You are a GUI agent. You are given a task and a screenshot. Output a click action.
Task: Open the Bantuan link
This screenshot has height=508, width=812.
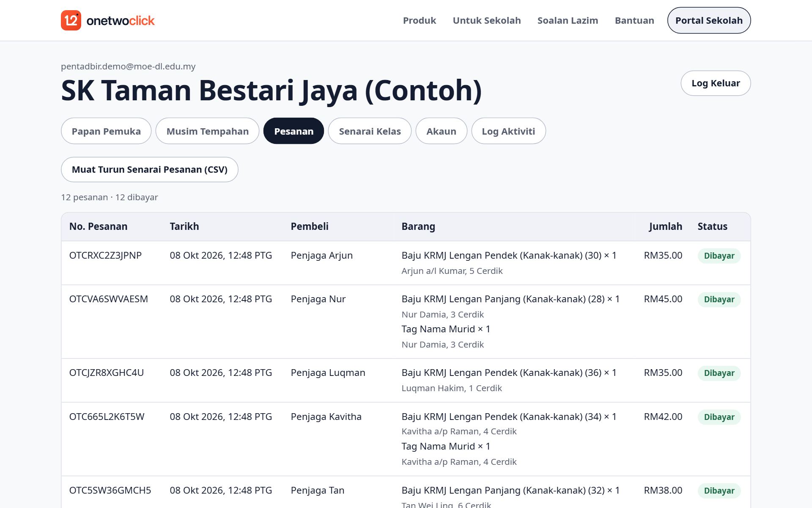(x=634, y=20)
